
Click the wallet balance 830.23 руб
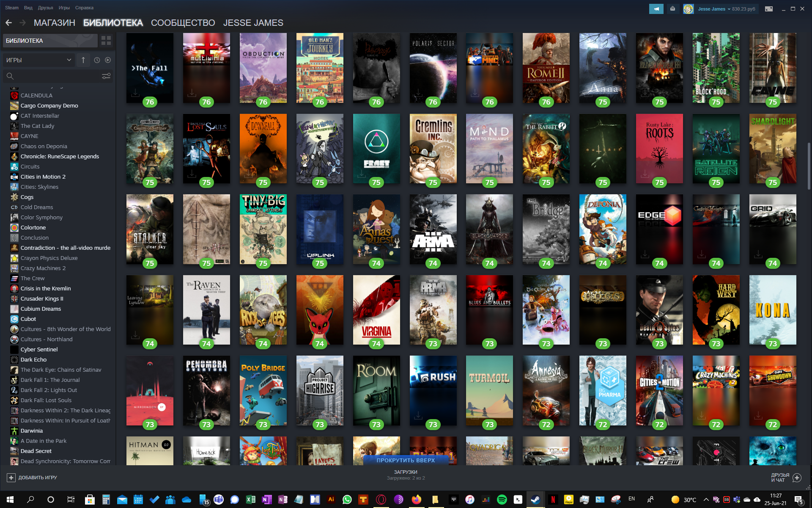pos(743,9)
